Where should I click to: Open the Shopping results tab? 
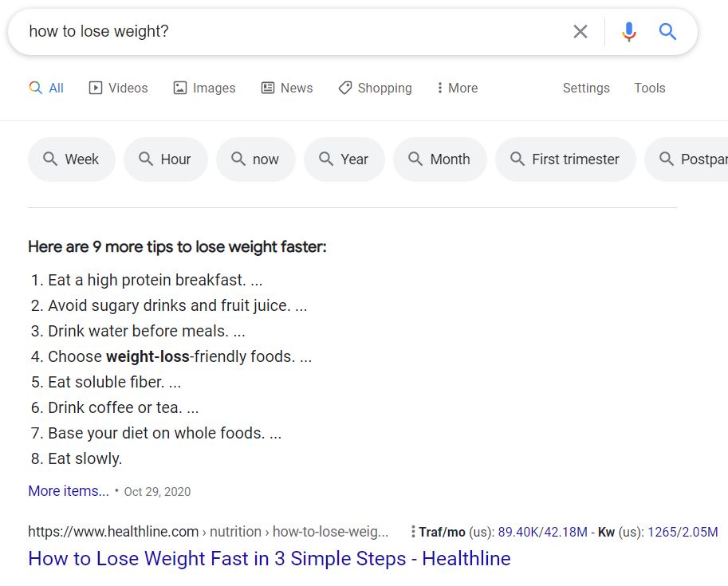[x=375, y=88]
